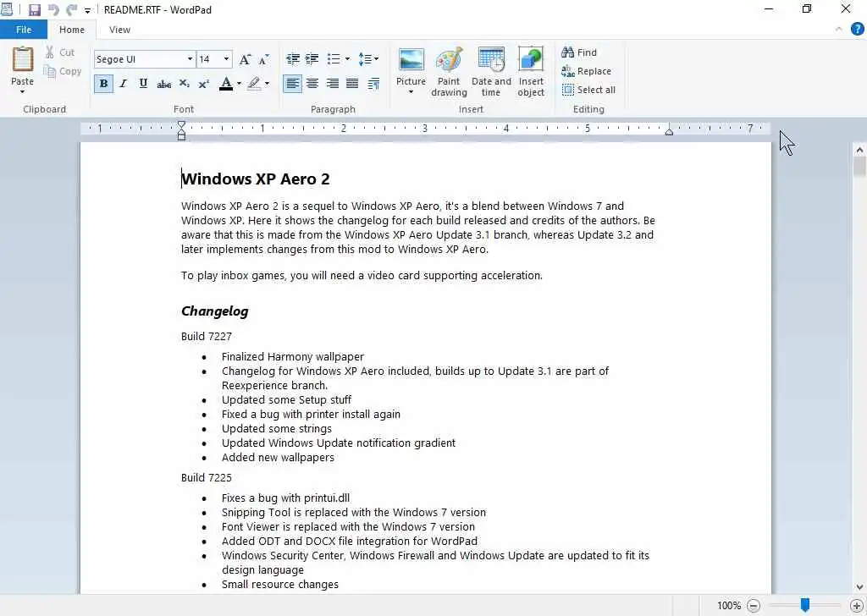The image size is (867, 616).
Task: Click Find in Editing group
Action: (579, 52)
